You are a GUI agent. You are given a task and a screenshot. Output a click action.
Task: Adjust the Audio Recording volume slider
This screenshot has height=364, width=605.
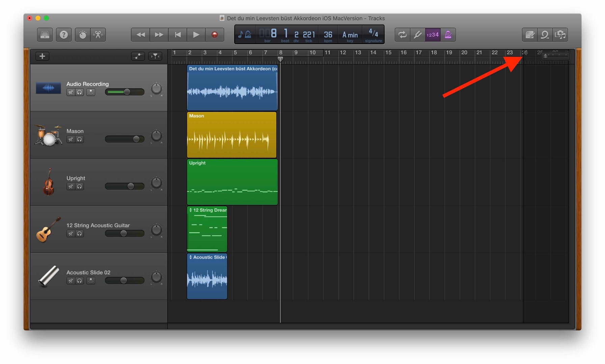125,92
